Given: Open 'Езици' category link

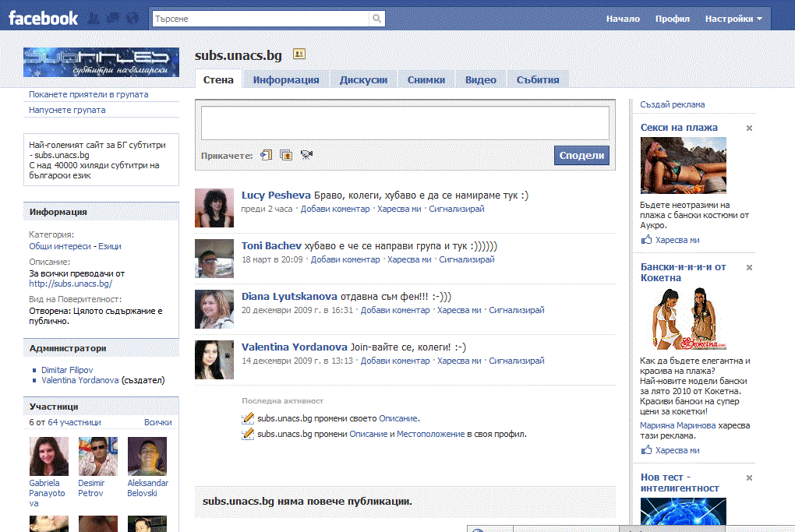Looking at the screenshot, I should click(110, 246).
